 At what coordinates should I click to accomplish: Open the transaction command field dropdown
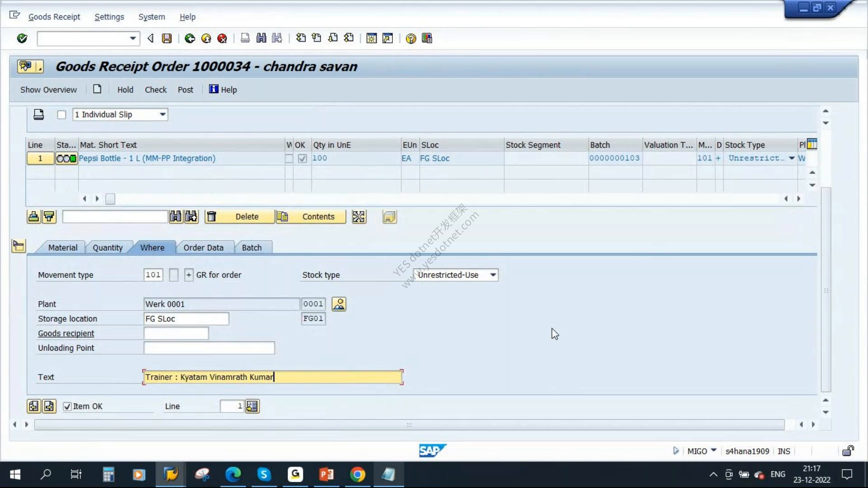132,38
